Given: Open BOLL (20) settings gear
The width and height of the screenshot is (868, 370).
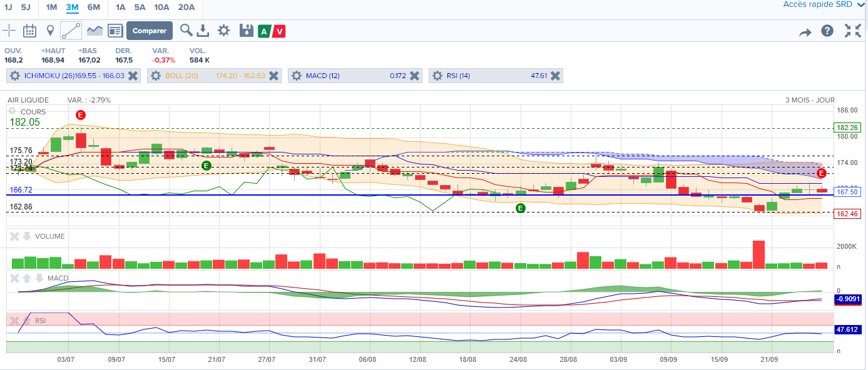Looking at the screenshot, I should pos(156,76).
